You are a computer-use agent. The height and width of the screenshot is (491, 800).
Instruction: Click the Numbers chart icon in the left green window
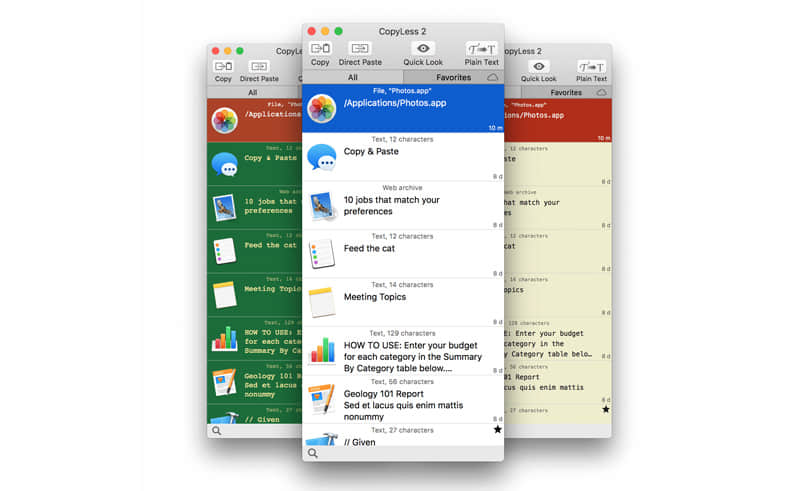click(225, 338)
